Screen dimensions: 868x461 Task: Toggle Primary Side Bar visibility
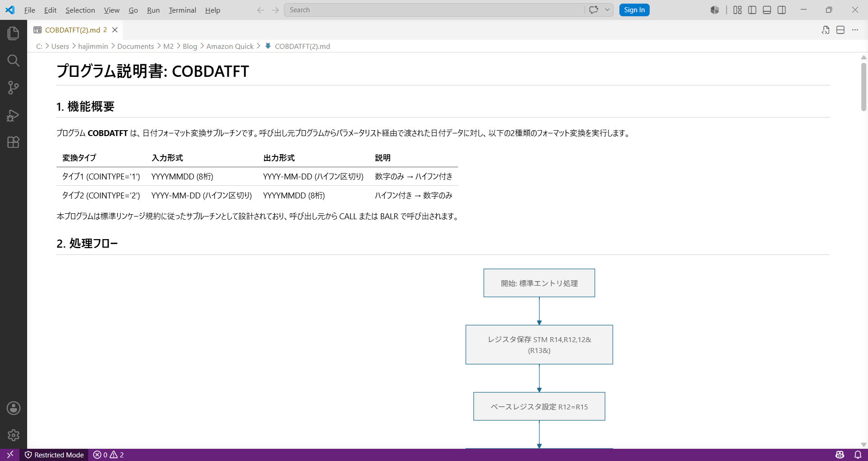pyautogui.click(x=752, y=10)
